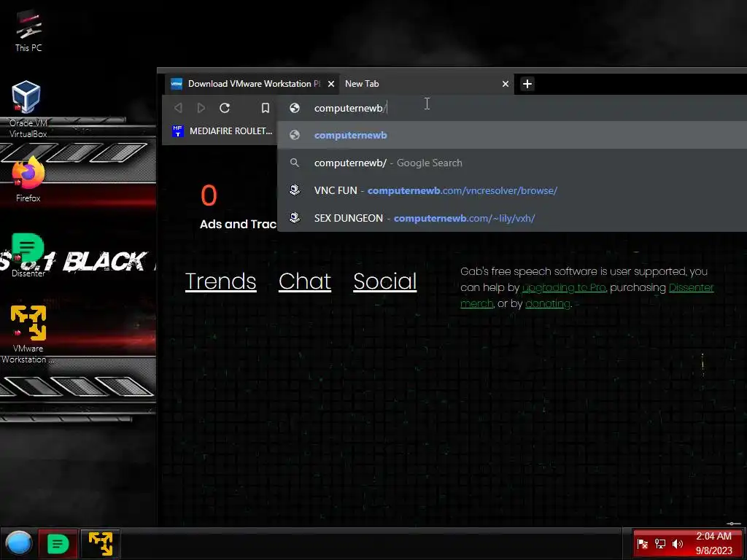This screenshot has height=560, width=747.
Task: Click the 0 ads blocked counter
Action: coord(209,195)
